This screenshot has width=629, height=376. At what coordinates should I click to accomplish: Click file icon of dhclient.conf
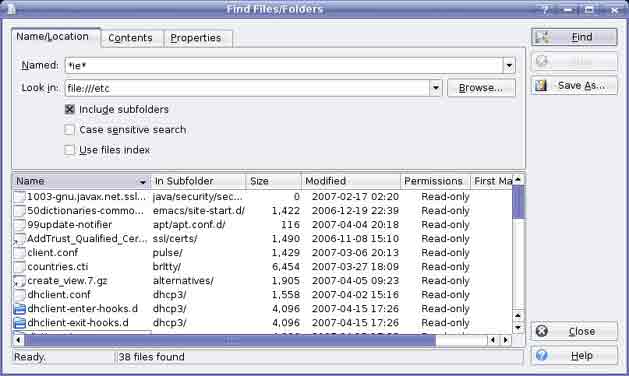(x=20, y=295)
